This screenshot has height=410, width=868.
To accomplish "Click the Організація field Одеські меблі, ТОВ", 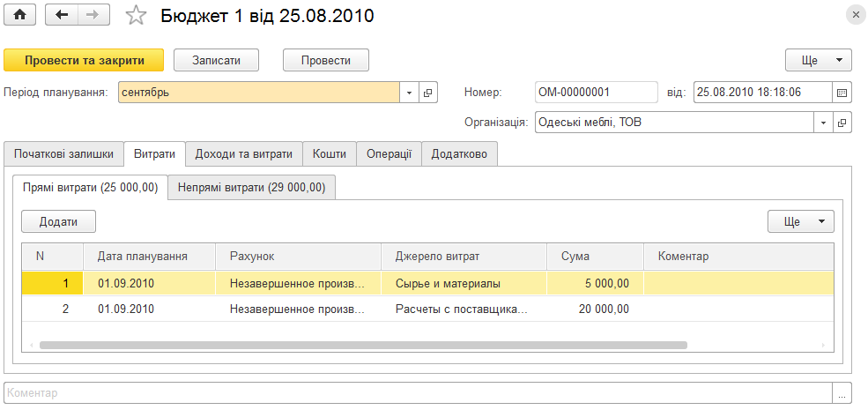I will coord(674,123).
